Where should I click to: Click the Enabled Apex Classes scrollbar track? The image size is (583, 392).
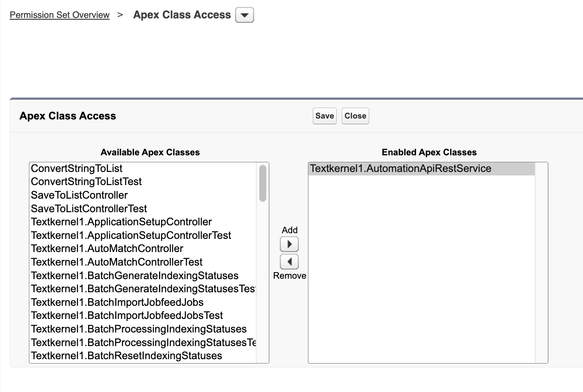click(541, 262)
